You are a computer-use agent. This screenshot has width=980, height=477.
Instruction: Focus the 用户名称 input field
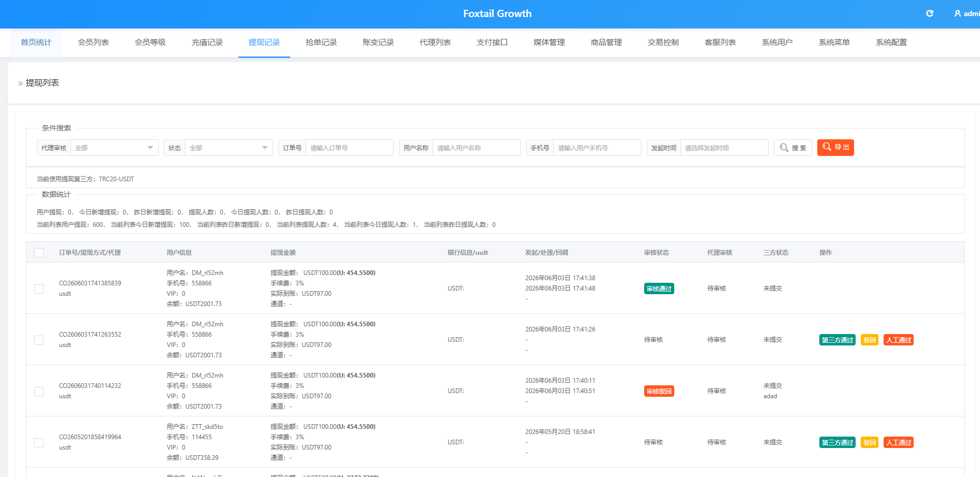477,148
